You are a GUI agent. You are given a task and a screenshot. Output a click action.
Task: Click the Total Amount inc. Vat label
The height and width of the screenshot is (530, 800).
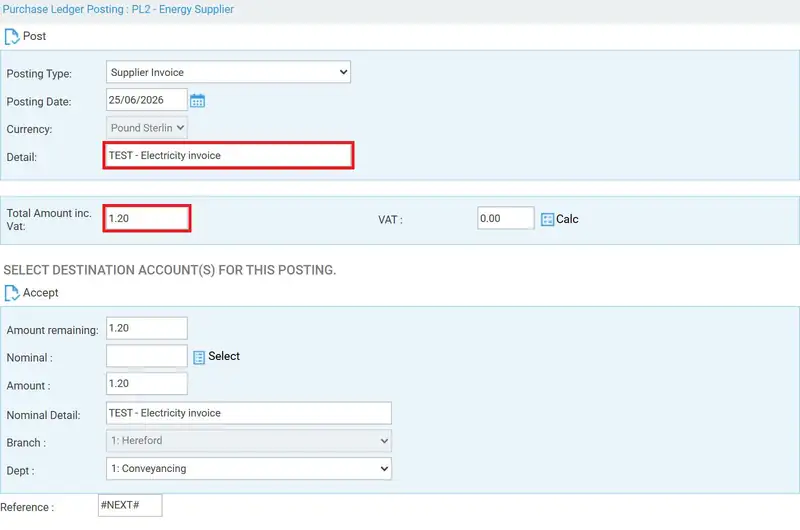(49, 219)
